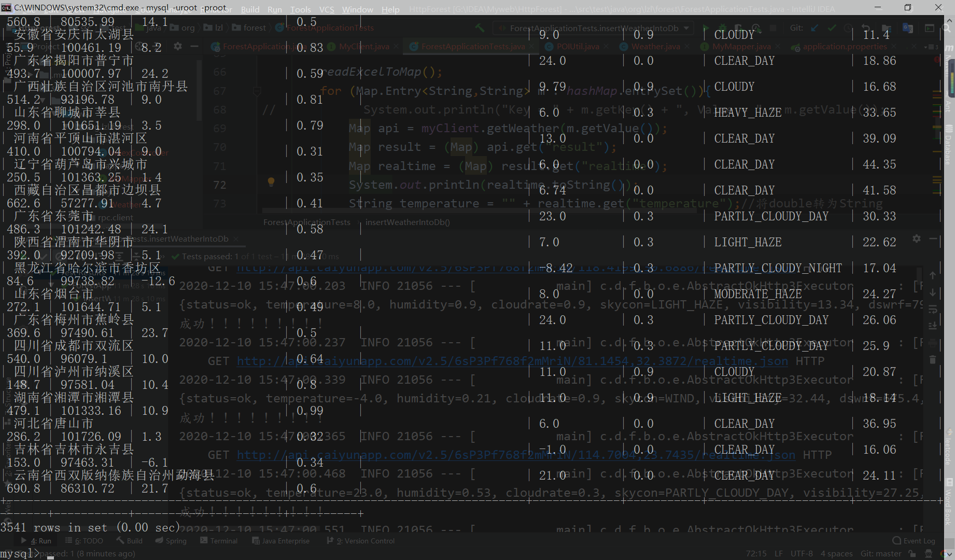Image resolution: width=955 pixels, height=560 pixels.
Task: Hide the Run tool window
Action: [x=933, y=239]
